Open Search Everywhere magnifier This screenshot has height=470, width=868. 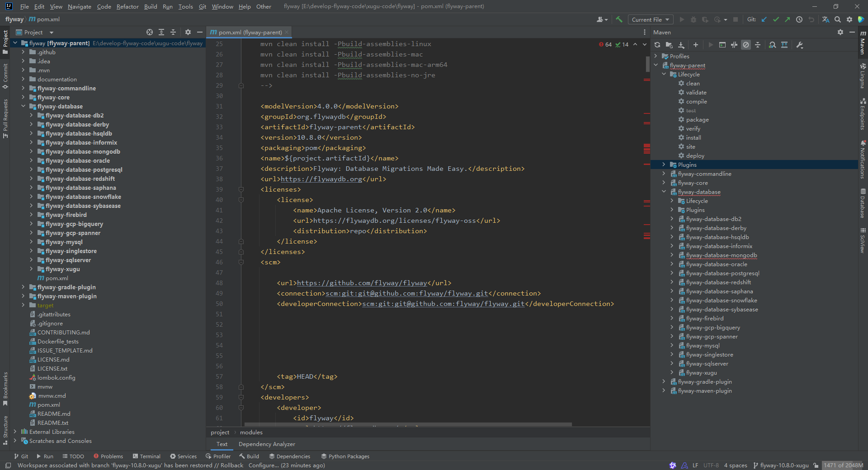838,19
